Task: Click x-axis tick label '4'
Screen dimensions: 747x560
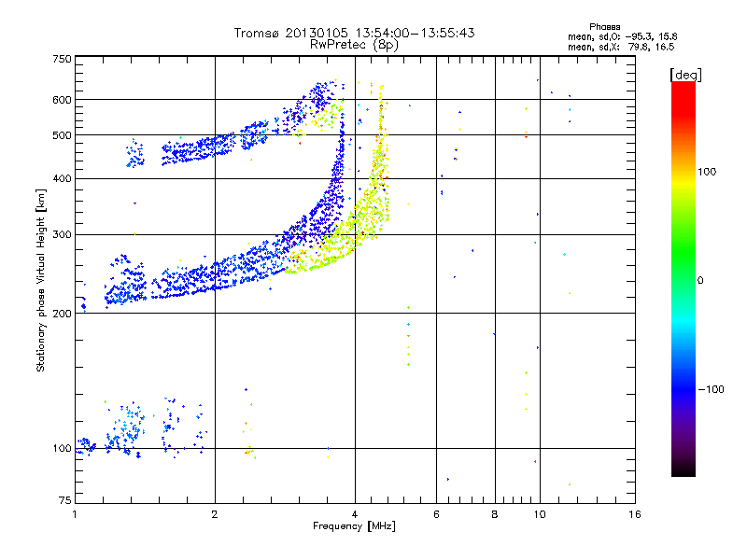Action: click(x=355, y=514)
